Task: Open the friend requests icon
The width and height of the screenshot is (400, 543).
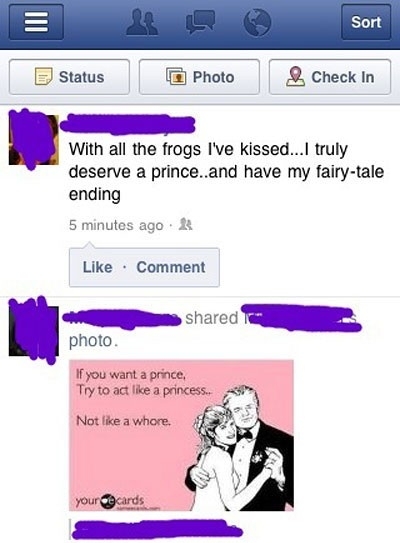Action: click(x=142, y=23)
